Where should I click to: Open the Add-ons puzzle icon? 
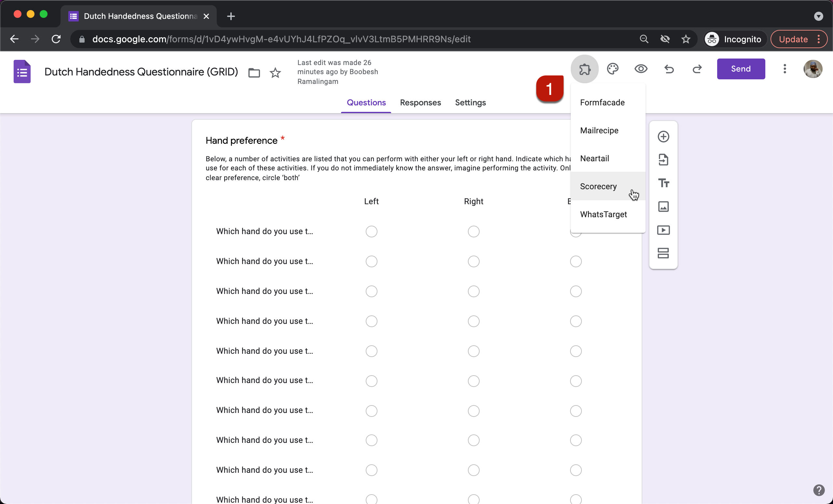[584, 69]
